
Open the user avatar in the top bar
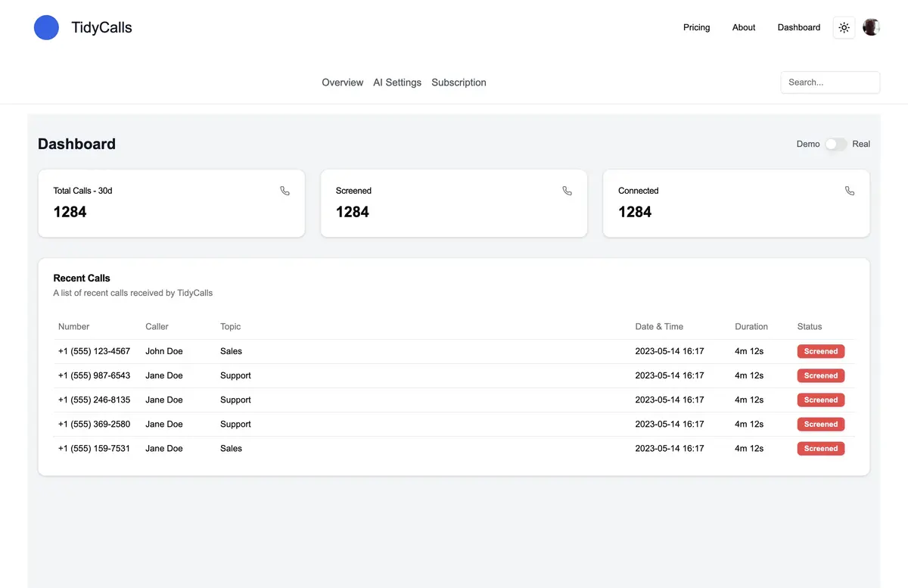coord(871,27)
